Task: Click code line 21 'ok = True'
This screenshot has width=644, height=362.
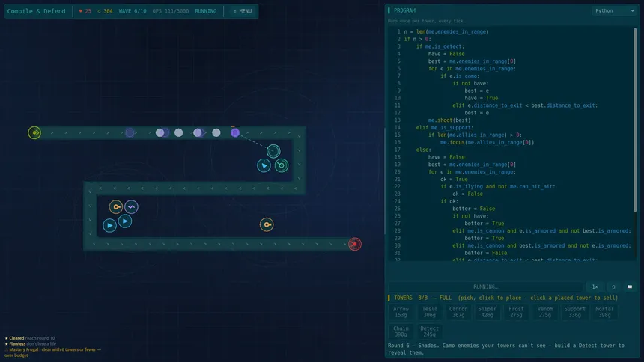Action: click(x=454, y=180)
